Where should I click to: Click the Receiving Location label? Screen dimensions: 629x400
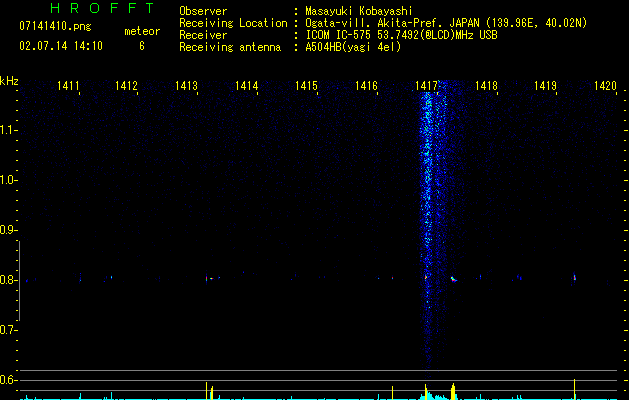[x=233, y=23]
